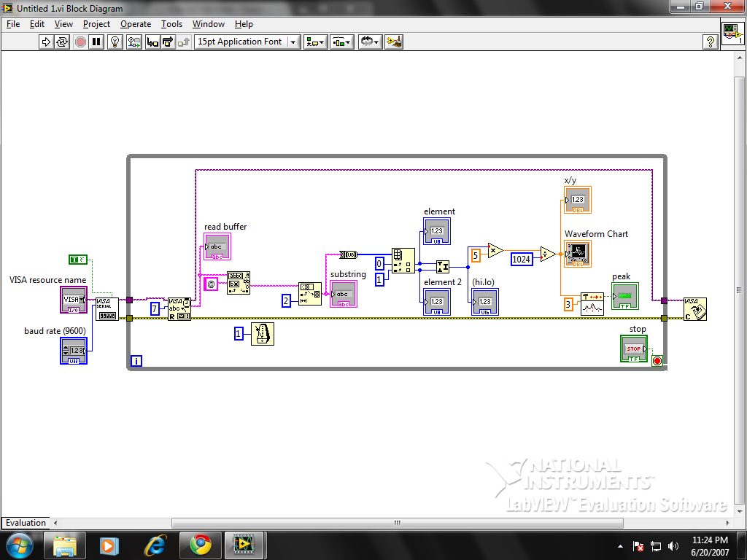Select the Waveform Chart terminal

[578, 254]
